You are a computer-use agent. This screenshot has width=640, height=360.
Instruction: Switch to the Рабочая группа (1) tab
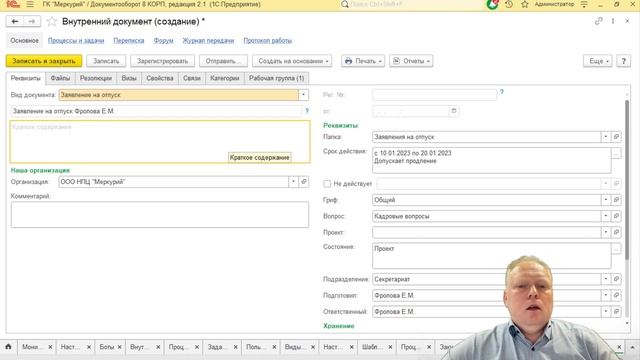coord(276,78)
